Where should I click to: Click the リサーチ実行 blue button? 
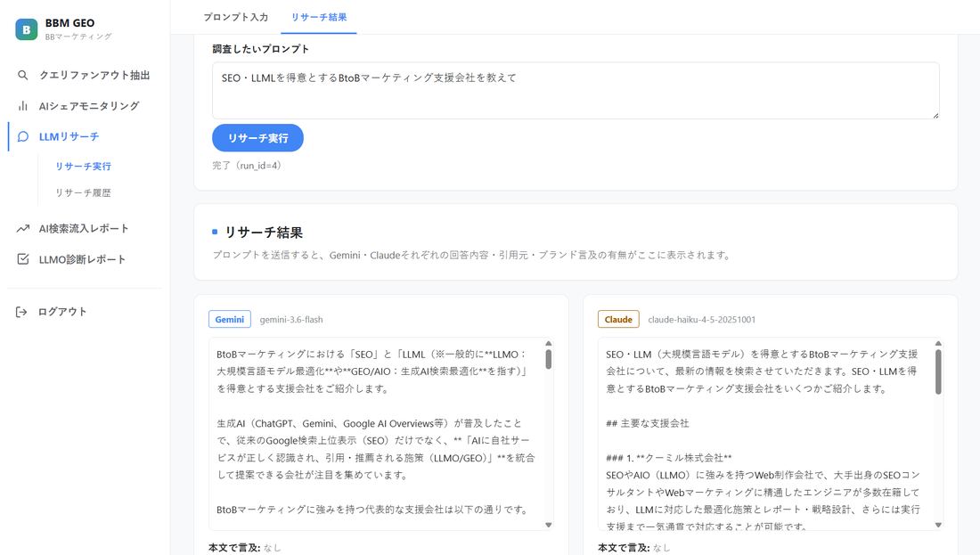tap(257, 138)
